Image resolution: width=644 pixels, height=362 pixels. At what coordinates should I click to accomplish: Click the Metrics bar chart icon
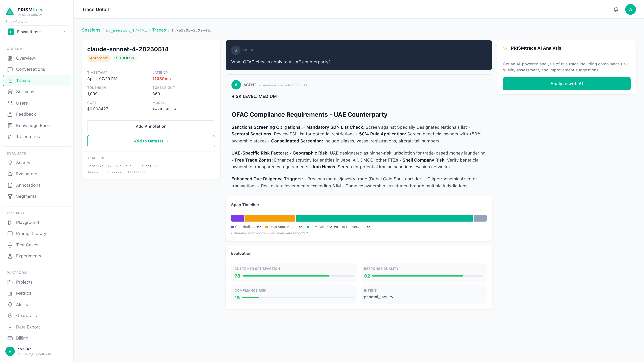point(10,293)
